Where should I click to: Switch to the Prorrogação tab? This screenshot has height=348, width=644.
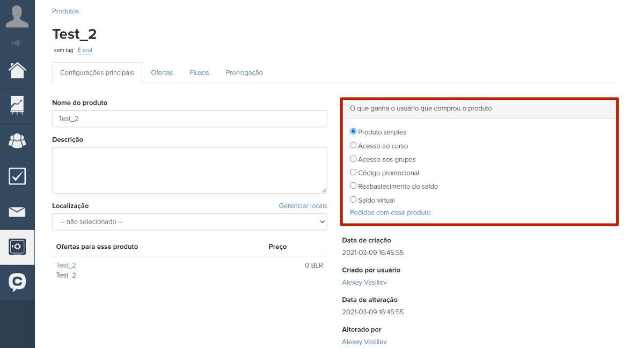[x=244, y=73]
